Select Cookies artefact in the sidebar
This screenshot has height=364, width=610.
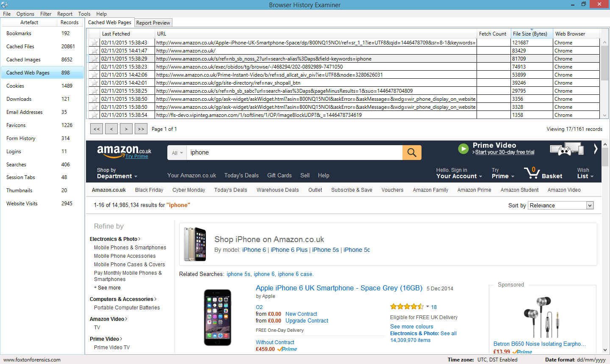click(15, 86)
